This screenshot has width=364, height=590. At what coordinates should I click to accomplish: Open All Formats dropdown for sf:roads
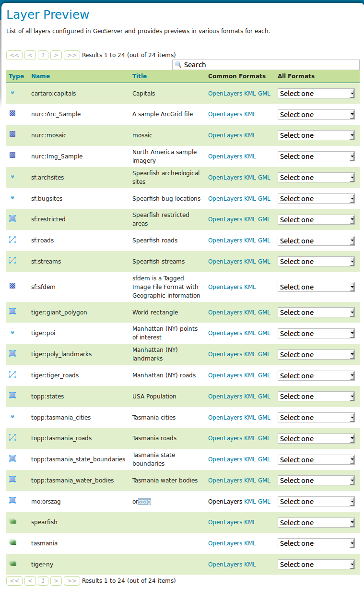tap(316, 241)
